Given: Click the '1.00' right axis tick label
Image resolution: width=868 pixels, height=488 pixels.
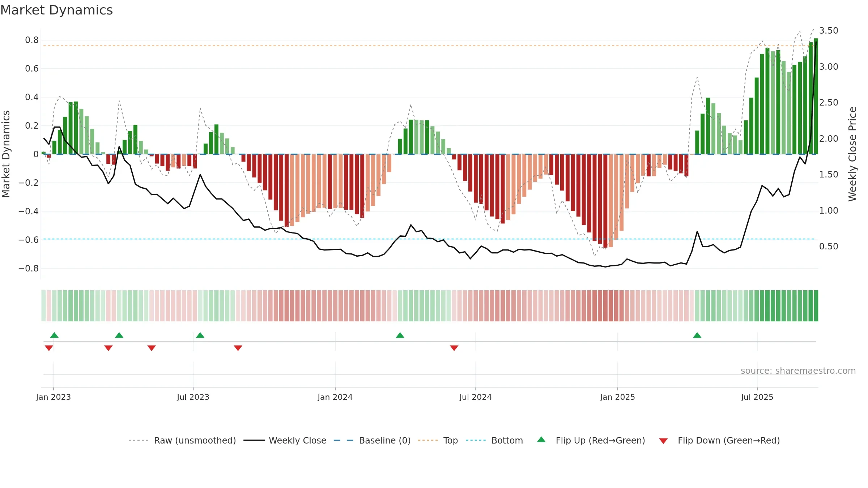Looking at the screenshot, I should (x=829, y=211).
